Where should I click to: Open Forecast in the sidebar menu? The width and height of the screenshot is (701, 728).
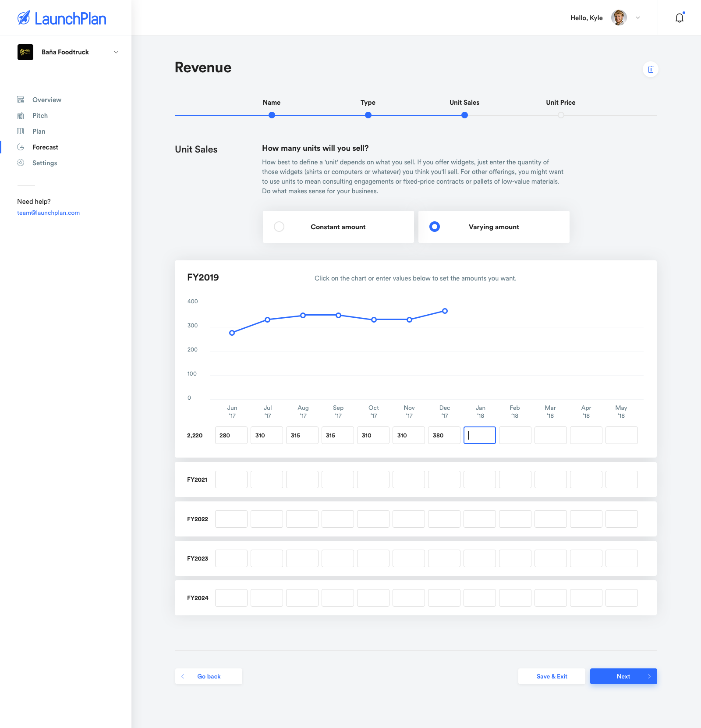45,147
